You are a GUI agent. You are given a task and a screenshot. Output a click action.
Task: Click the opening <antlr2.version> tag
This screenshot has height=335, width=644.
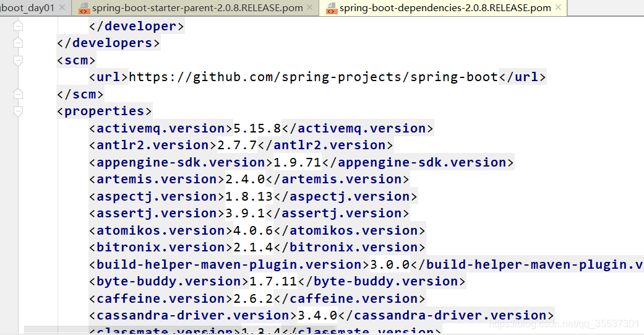point(153,146)
